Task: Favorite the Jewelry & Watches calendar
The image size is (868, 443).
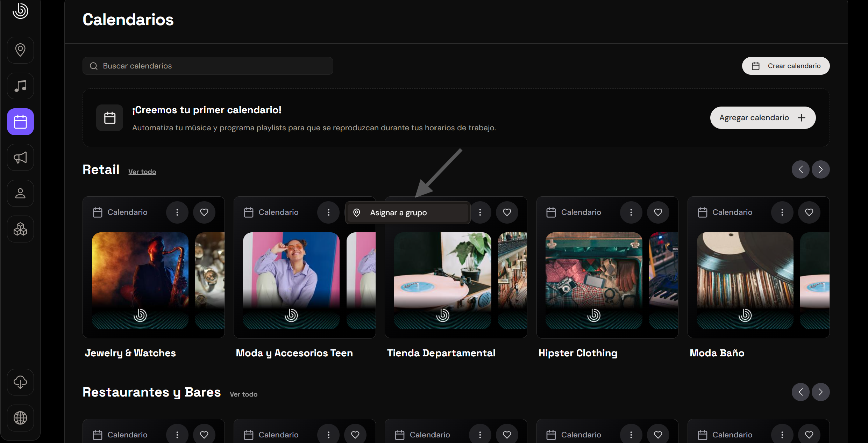Action: tap(204, 212)
